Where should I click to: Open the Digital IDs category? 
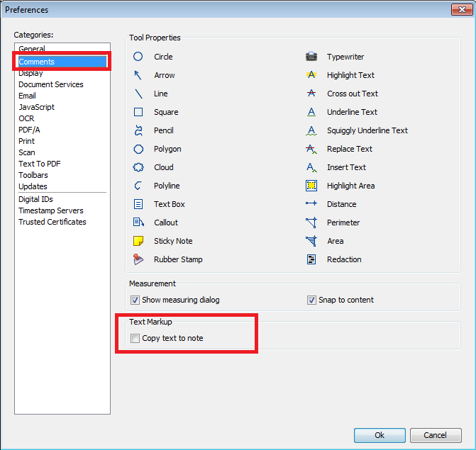pyautogui.click(x=35, y=199)
